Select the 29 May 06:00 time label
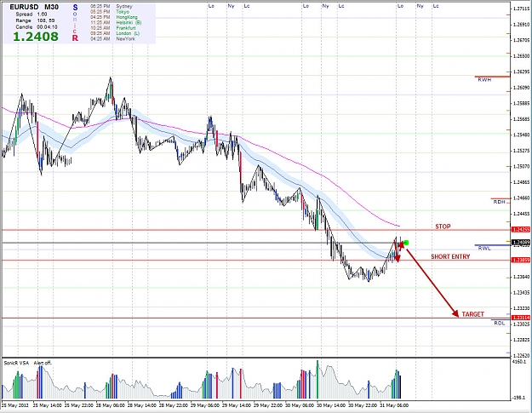Image resolution: width=532 pixels, height=413 pixels. click(x=205, y=405)
